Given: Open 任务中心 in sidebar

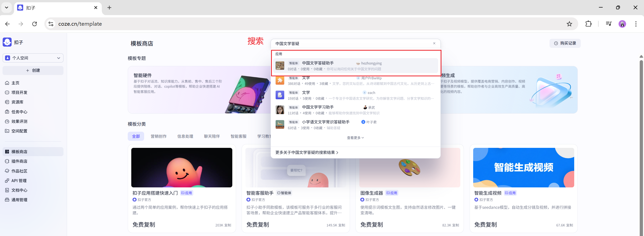Looking at the screenshot, I should (x=33, y=112).
